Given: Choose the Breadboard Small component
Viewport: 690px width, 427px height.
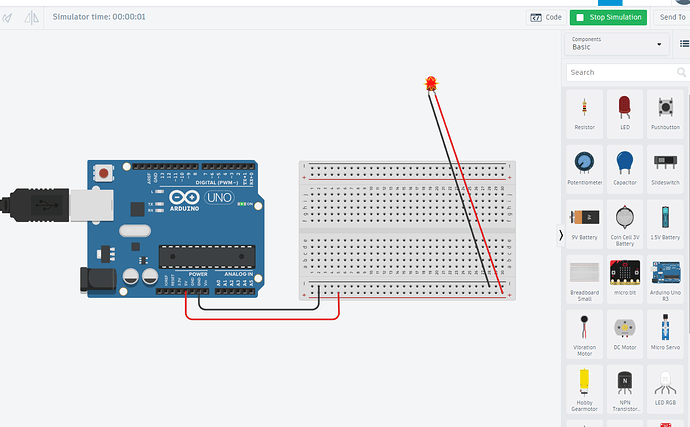Looking at the screenshot, I should pyautogui.click(x=584, y=279).
